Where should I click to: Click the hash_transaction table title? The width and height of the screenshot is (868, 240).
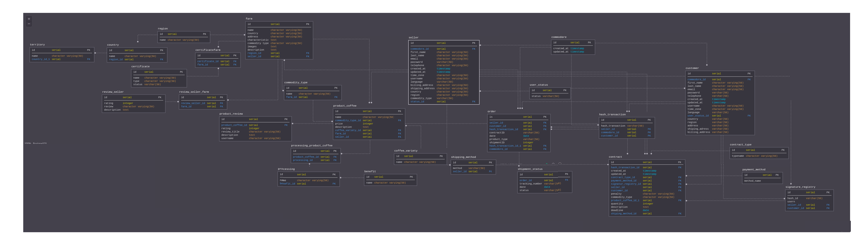click(612, 114)
